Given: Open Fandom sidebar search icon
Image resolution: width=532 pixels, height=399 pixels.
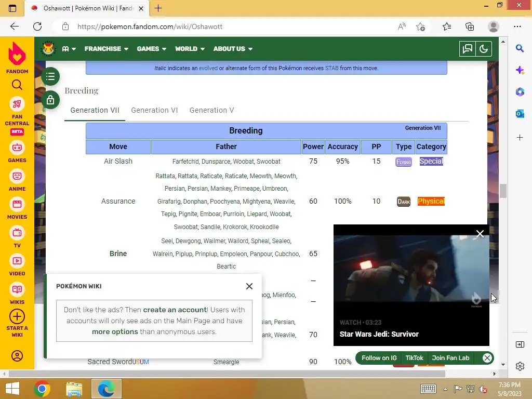Looking at the screenshot, I should click(x=17, y=85).
